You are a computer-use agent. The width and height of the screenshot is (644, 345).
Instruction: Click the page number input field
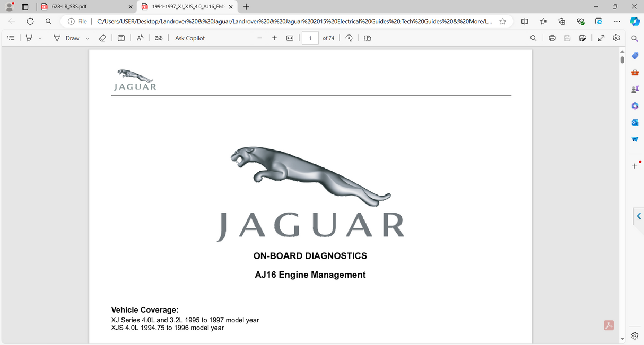tap(310, 38)
